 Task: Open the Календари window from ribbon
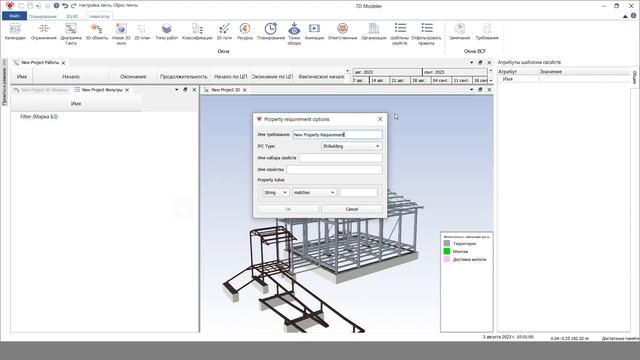(x=15, y=31)
